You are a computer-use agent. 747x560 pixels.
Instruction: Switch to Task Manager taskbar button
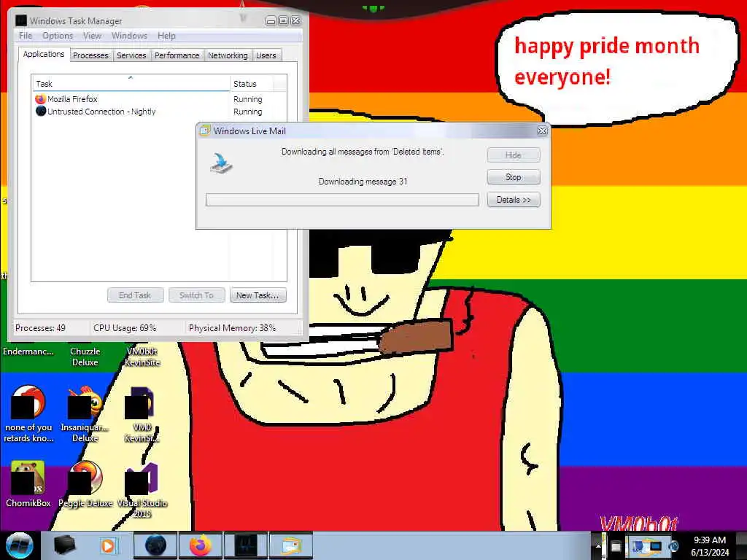point(246,545)
